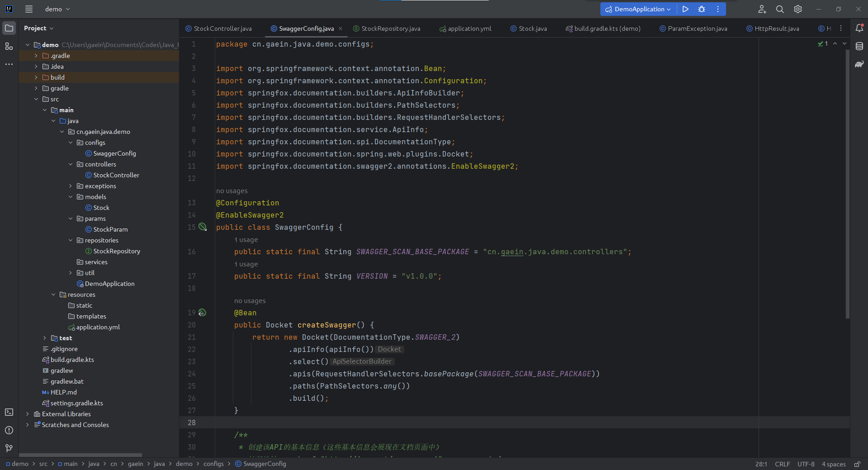Collapse the src folder

36,99
